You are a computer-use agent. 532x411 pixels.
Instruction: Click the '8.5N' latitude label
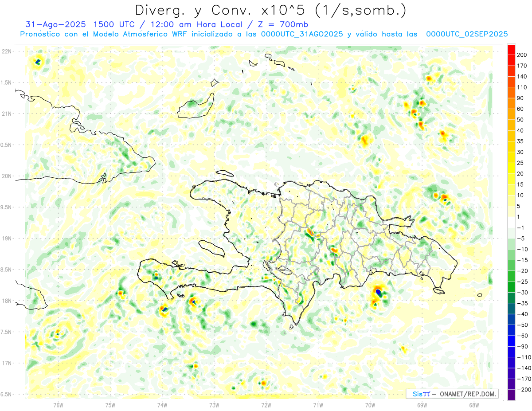[7, 270]
